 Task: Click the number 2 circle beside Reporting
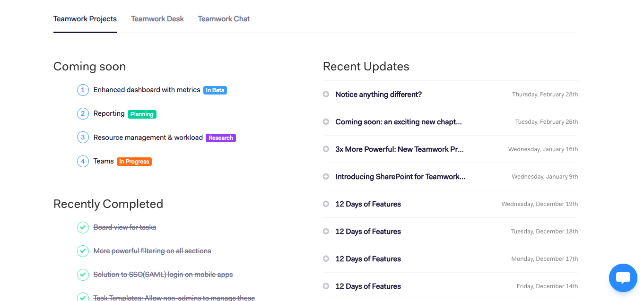(83, 113)
